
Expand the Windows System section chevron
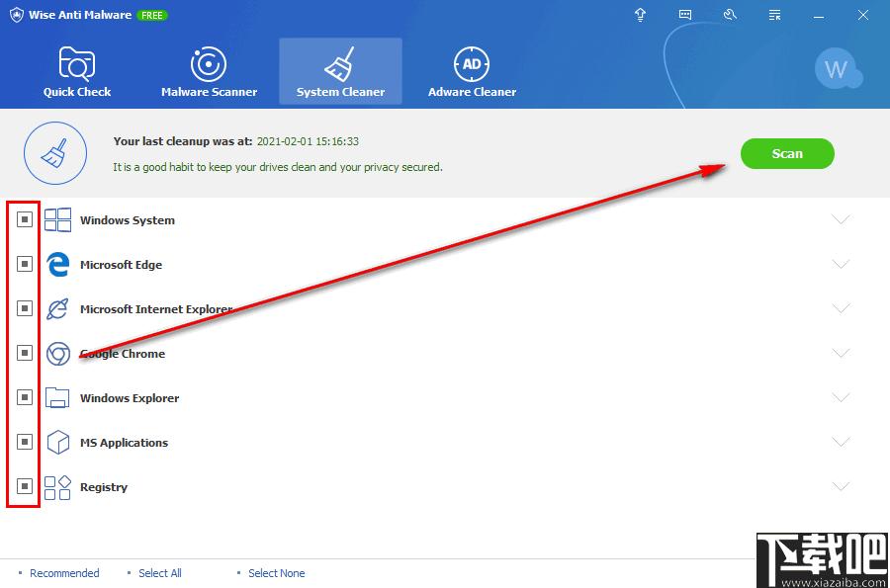tap(841, 219)
